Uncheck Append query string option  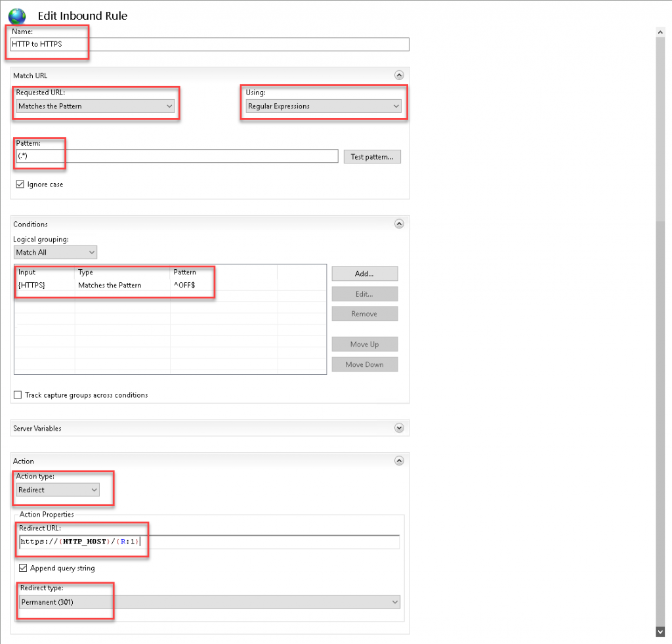coord(24,568)
